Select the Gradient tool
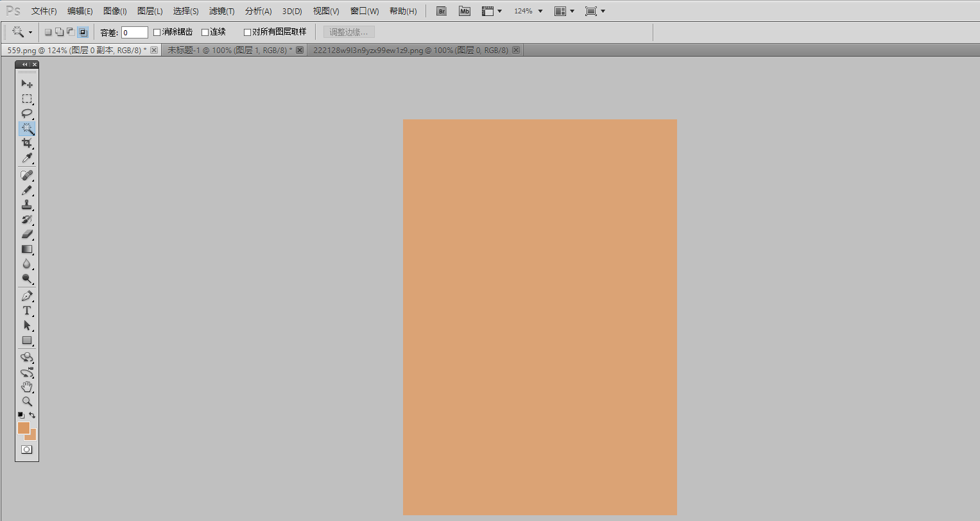 [27, 250]
